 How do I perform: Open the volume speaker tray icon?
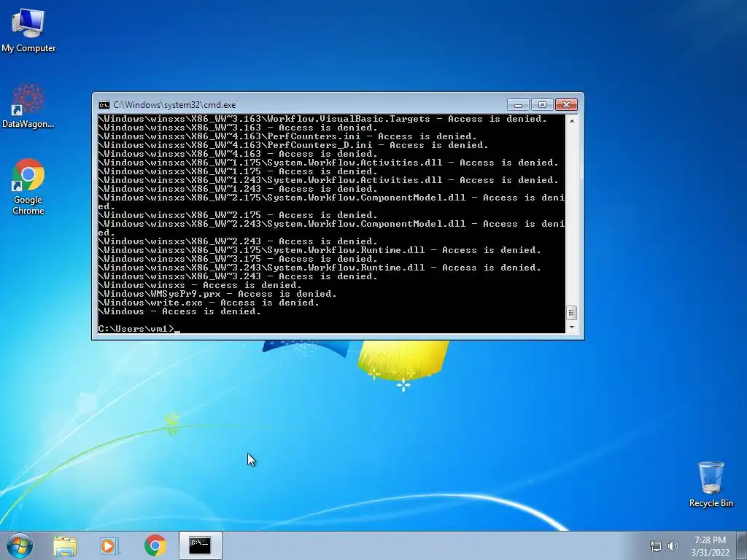[x=673, y=546]
